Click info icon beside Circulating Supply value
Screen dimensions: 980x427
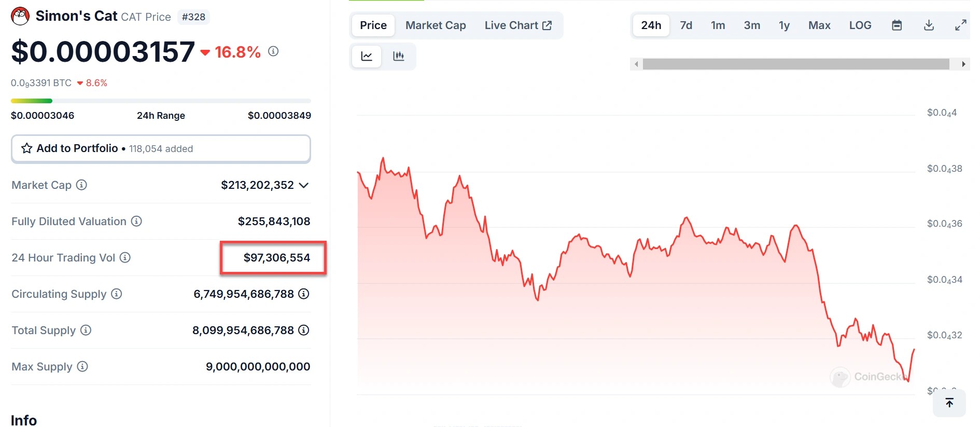(x=304, y=294)
